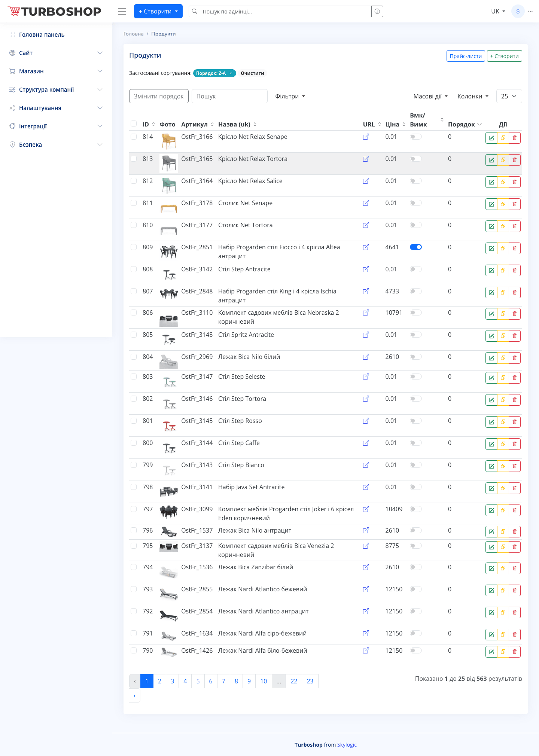Toggle the hamburger sidebar menu icon

pos(122,11)
